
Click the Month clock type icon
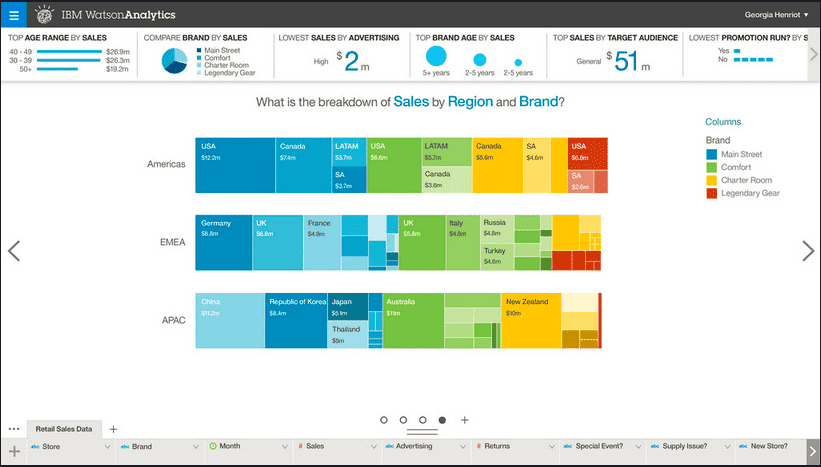click(213, 447)
